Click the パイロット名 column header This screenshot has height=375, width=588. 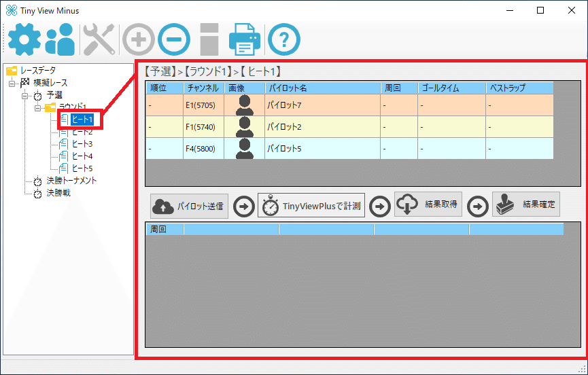pyautogui.click(x=322, y=88)
